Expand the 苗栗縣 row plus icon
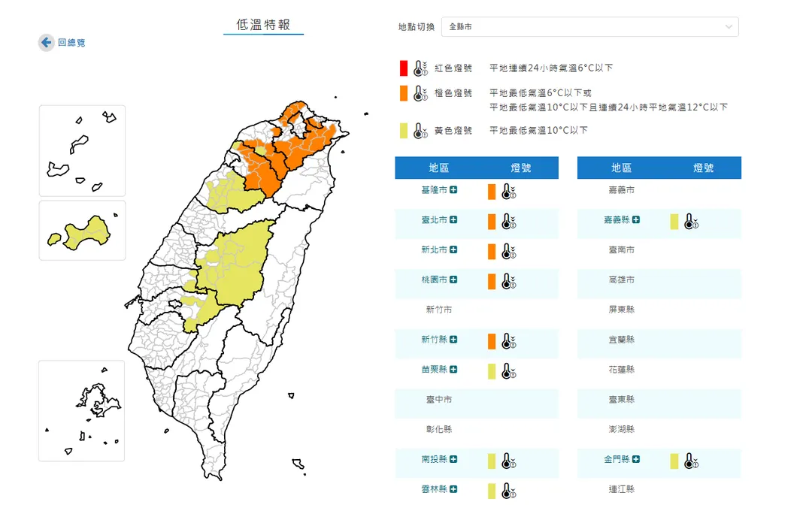The height and width of the screenshot is (529, 812). pos(453,370)
